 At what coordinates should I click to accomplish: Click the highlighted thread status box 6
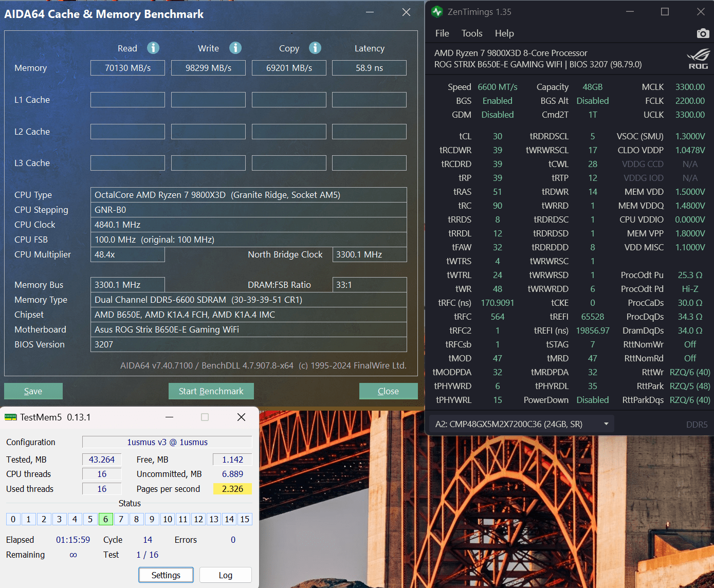pos(105,519)
